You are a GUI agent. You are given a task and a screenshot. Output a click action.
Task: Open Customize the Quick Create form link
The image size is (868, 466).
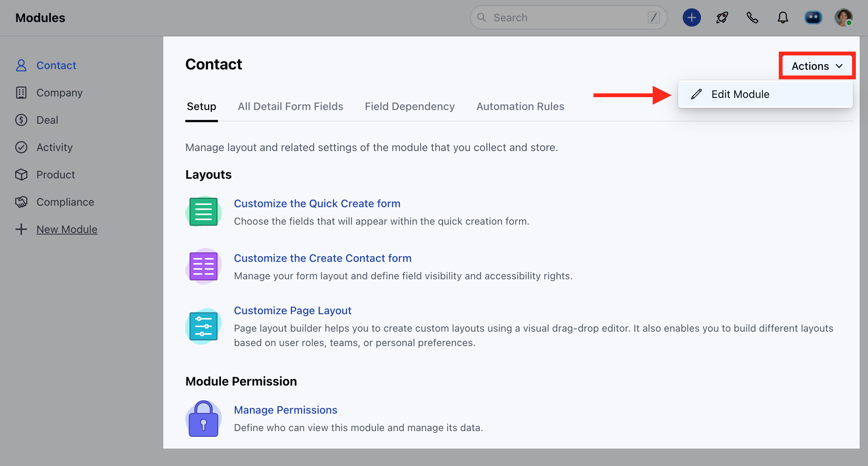point(317,203)
